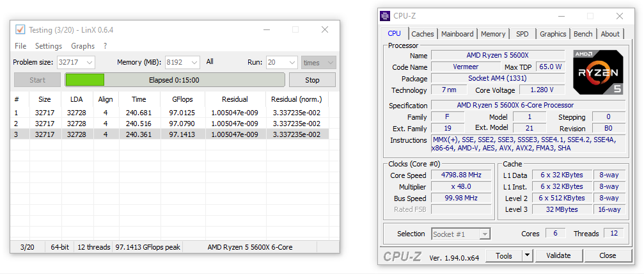644x274 pixels.
Task: Click the 97.0790 GFlops cell
Action: pos(182,124)
